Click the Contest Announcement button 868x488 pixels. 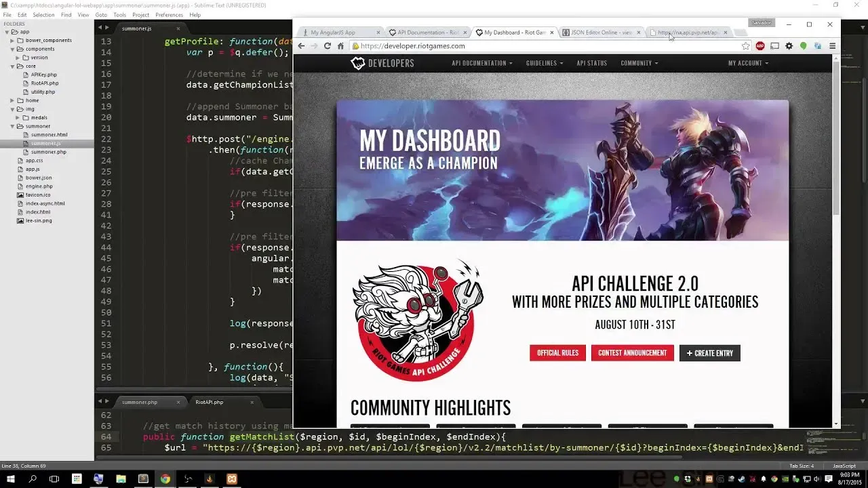(633, 353)
